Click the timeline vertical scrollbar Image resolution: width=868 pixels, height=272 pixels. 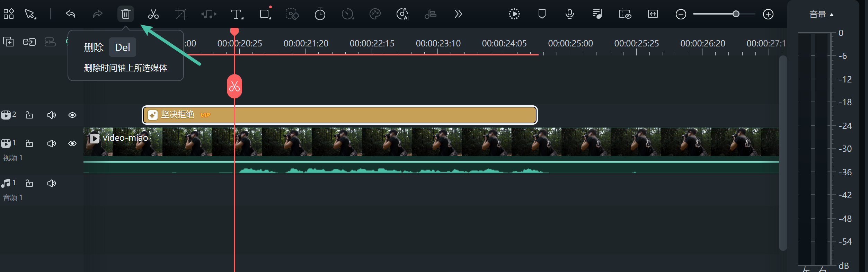[783, 152]
